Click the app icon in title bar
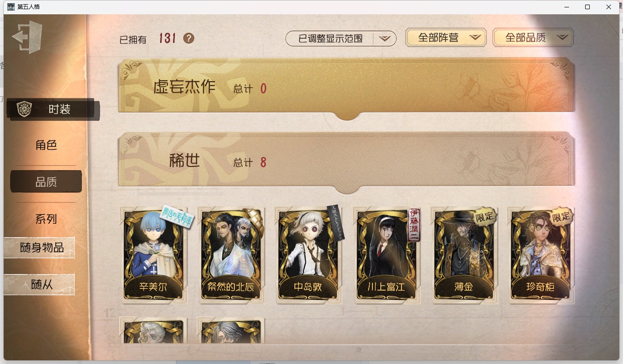The width and height of the screenshot is (623, 364). point(11,7)
